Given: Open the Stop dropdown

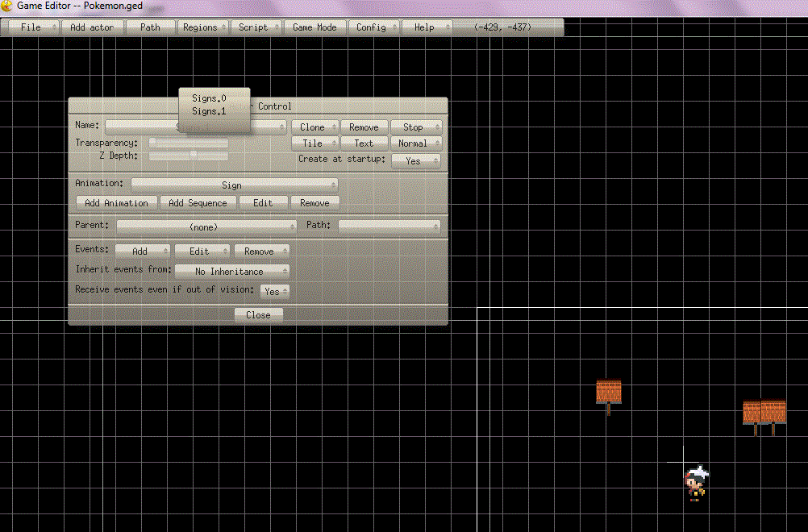Looking at the screenshot, I should coord(416,127).
